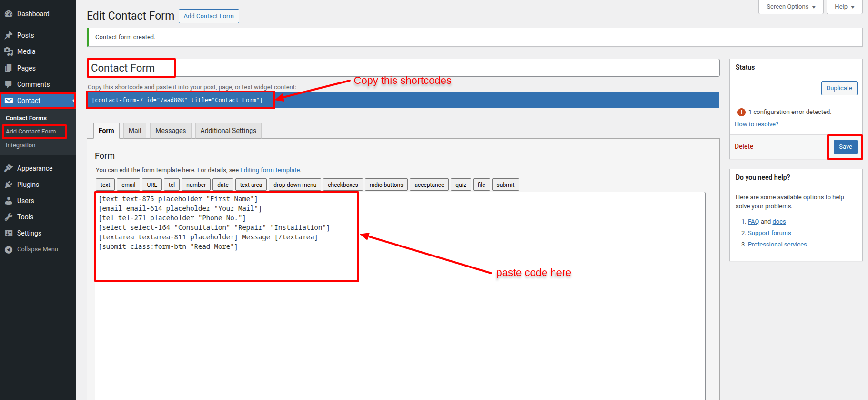Image resolution: width=868 pixels, height=400 pixels.
Task: Insert a checkboxes form tag
Action: coord(343,185)
